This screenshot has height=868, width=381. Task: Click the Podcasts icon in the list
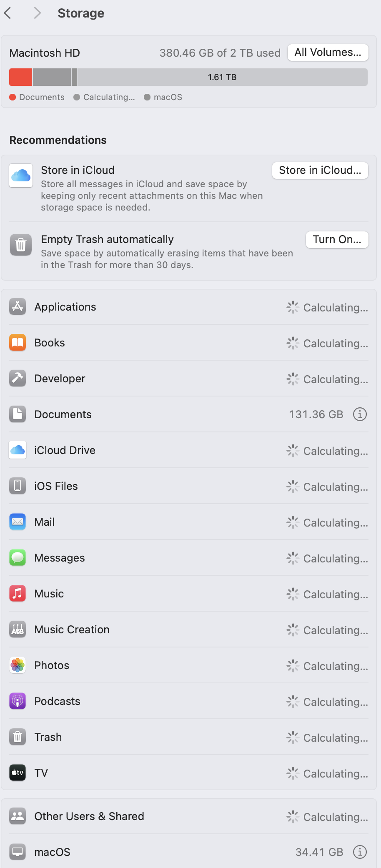pos(18,701)
